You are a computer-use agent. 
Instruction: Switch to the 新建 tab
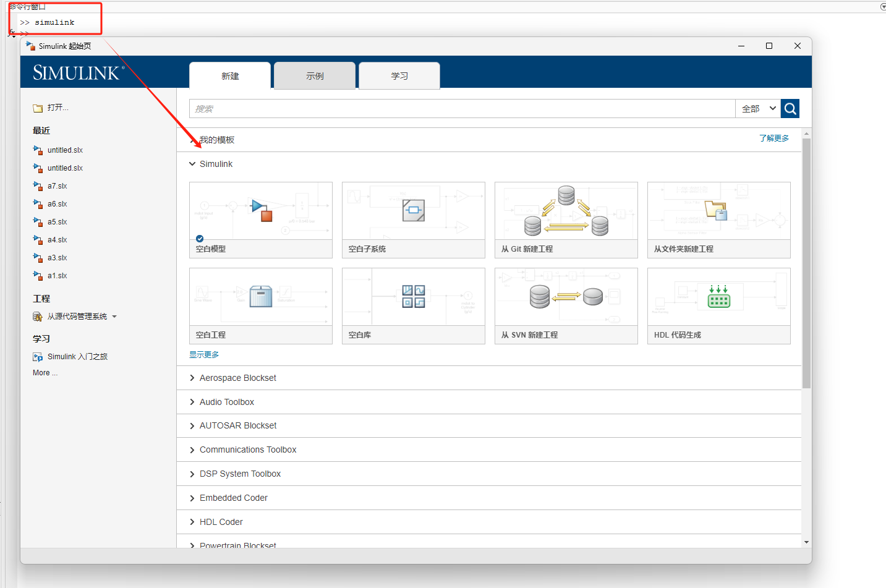point(230,75)
